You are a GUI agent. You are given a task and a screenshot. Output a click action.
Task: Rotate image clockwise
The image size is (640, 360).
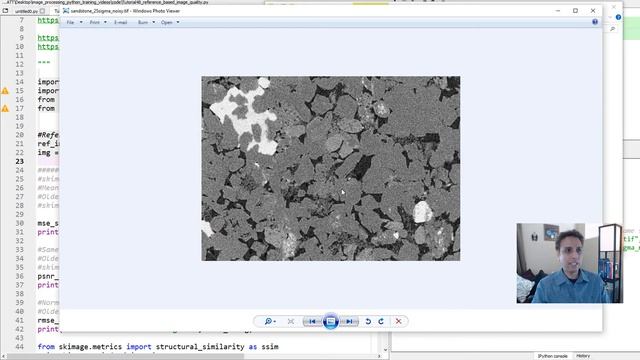coord(381,322)
